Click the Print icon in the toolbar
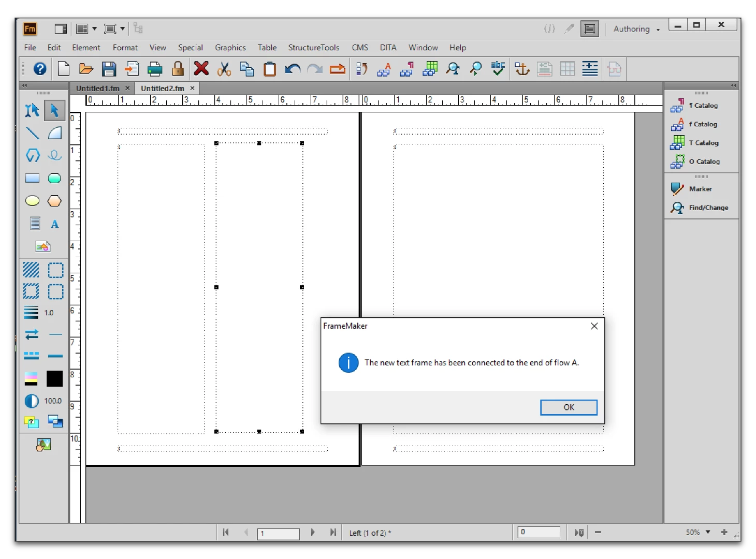 tap(155, 69)
